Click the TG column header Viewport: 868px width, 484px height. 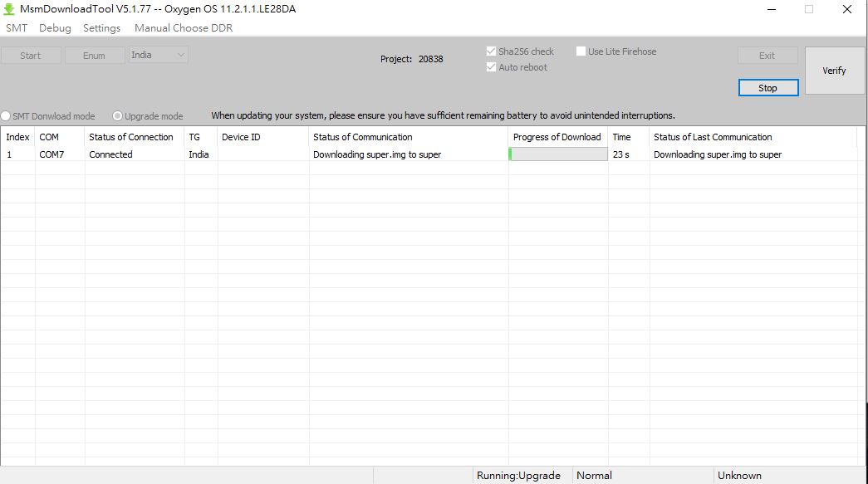tap(201, 137)
